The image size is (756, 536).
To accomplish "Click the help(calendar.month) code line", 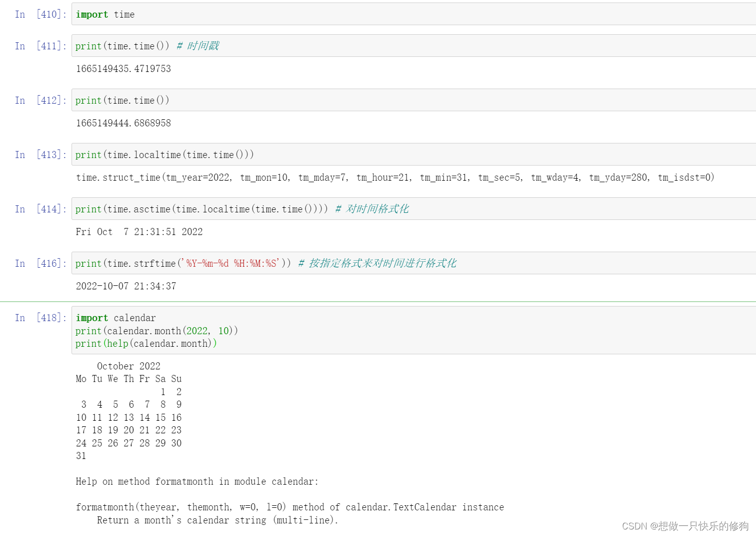I will point(146,343).
